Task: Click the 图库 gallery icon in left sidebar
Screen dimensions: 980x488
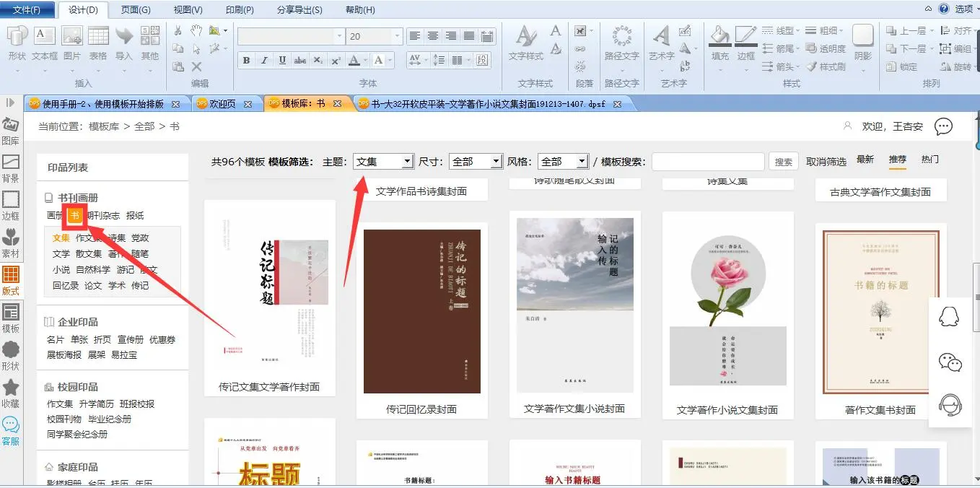Action: coord(11,125)
